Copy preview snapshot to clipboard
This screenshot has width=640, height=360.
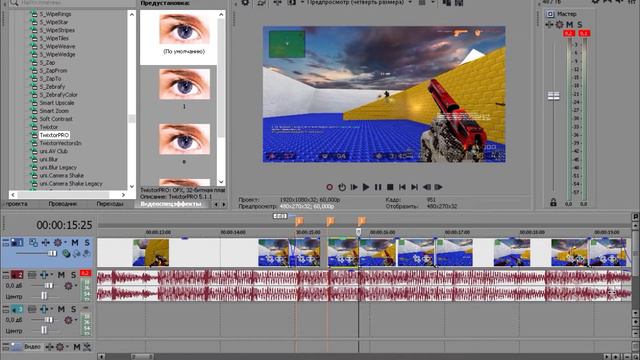click(x=447, y=2)
